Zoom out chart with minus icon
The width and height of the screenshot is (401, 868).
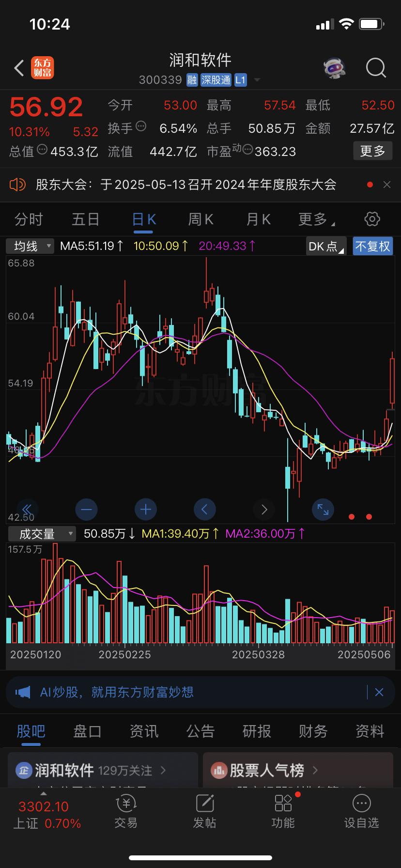pos(87,510)
